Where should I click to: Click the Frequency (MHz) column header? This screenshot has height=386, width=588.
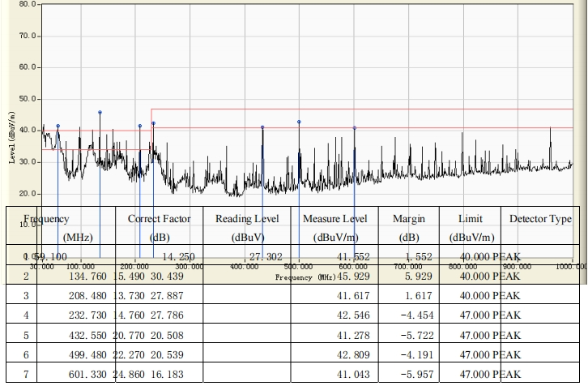point(60,228)
